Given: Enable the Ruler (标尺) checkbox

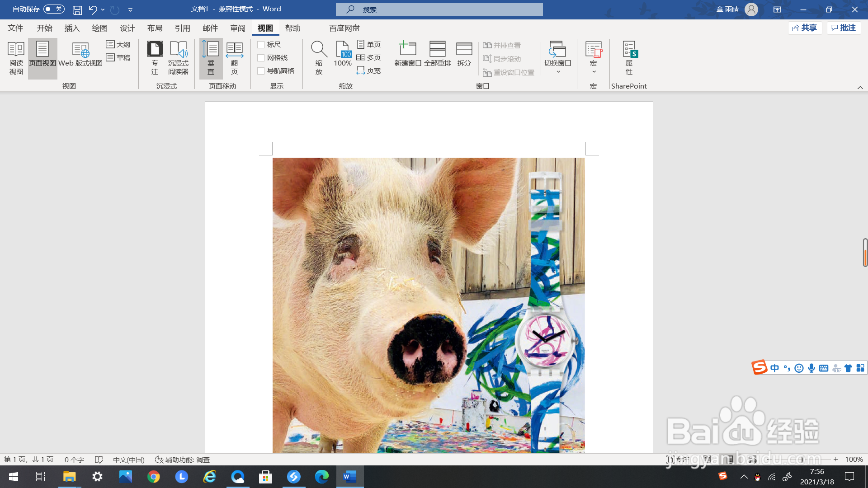Looking at the screenshot, I should point(261,45).
